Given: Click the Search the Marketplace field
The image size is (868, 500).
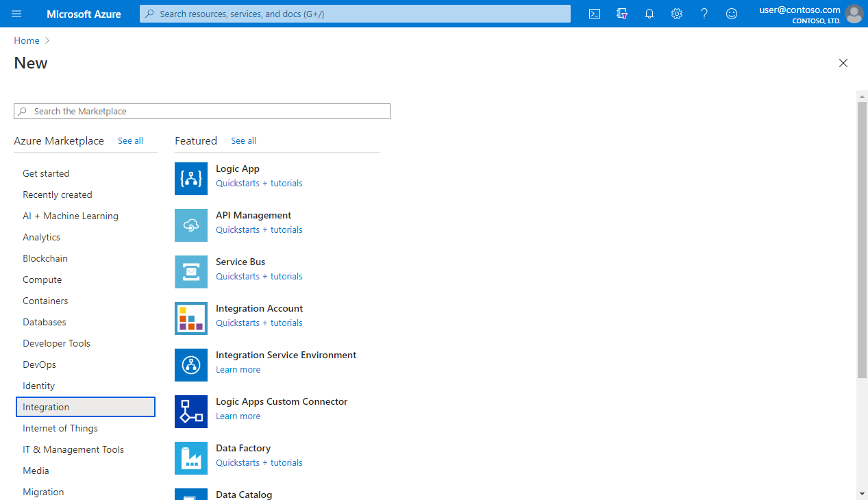Looking at the screenshot, I should [x=201, y=111].
